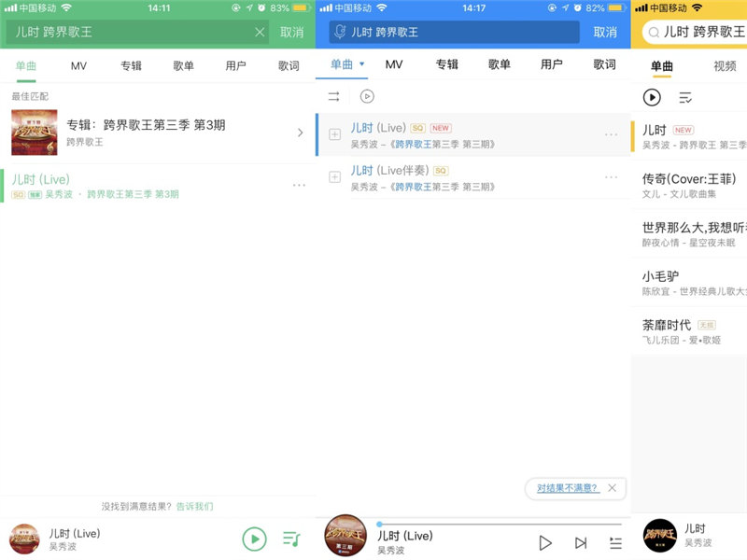Screen dimensions: 747x560
Task: Play 世界那么大,我想听 song in yellow app
Action: pos(689,234)
